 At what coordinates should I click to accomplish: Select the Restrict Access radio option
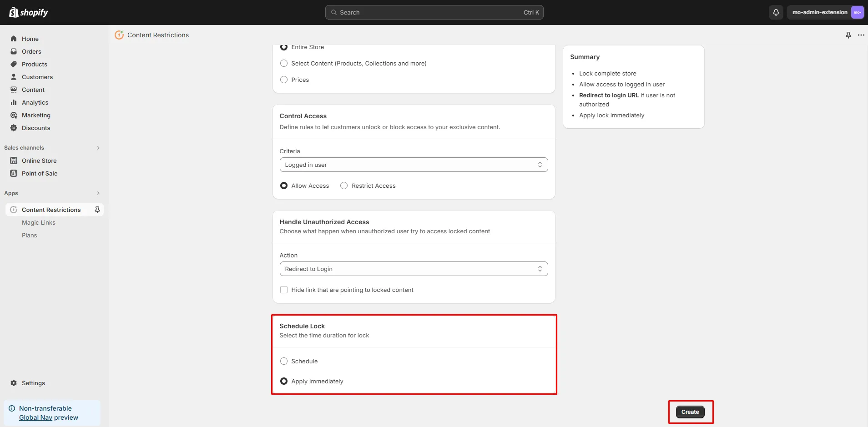tap(344, 186)
